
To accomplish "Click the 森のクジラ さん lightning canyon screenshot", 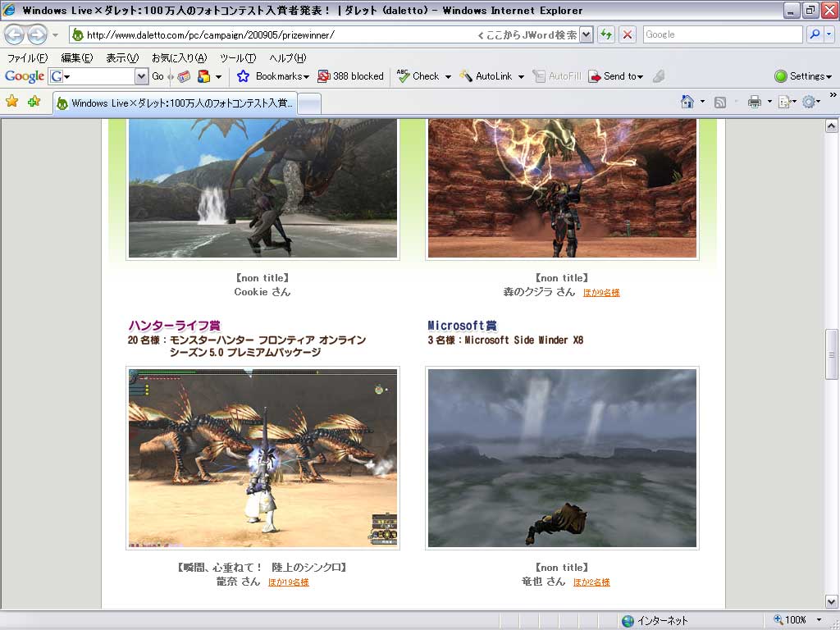I will click(562, 189).
